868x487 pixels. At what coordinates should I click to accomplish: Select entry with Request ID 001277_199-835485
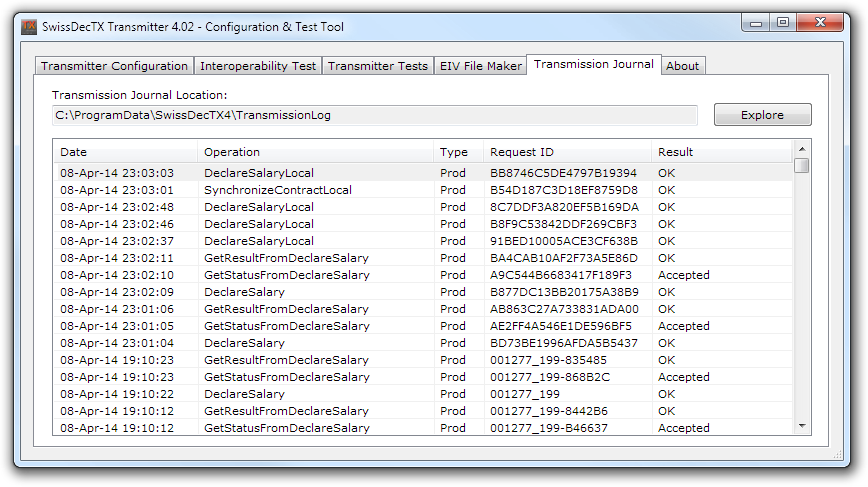click(x=548, y=360)
